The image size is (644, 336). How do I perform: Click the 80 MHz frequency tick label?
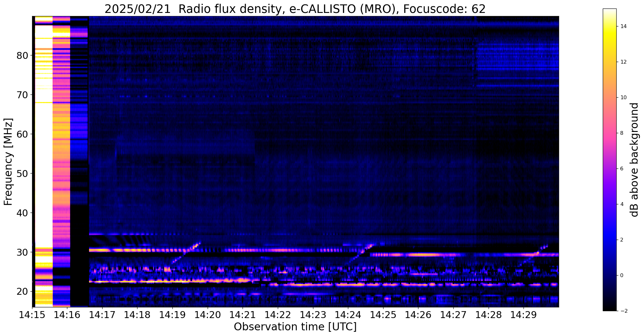click(22, 56)
